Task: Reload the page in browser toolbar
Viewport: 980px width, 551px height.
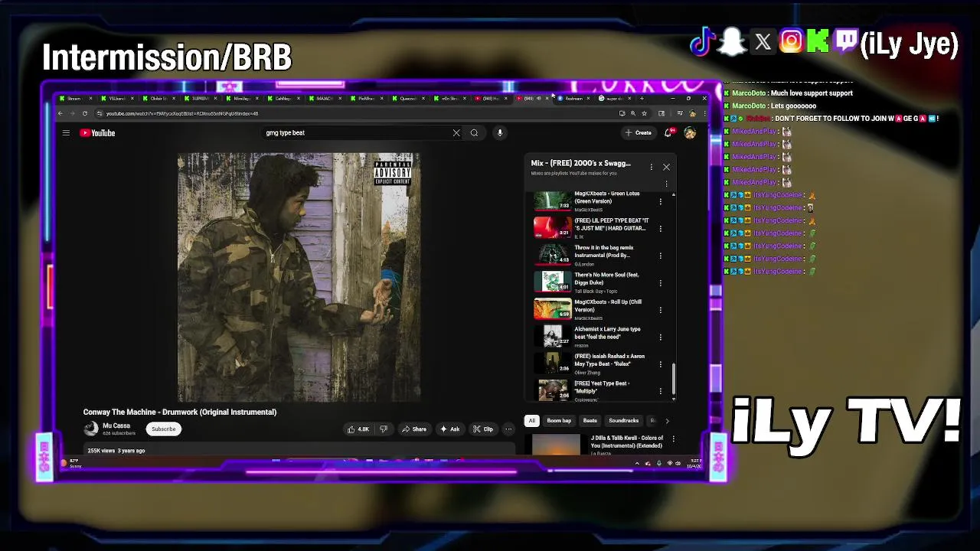Action: point(84,113)
